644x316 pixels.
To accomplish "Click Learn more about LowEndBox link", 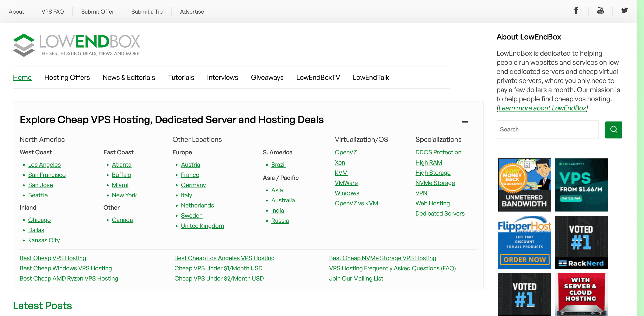I will [542, 108].
